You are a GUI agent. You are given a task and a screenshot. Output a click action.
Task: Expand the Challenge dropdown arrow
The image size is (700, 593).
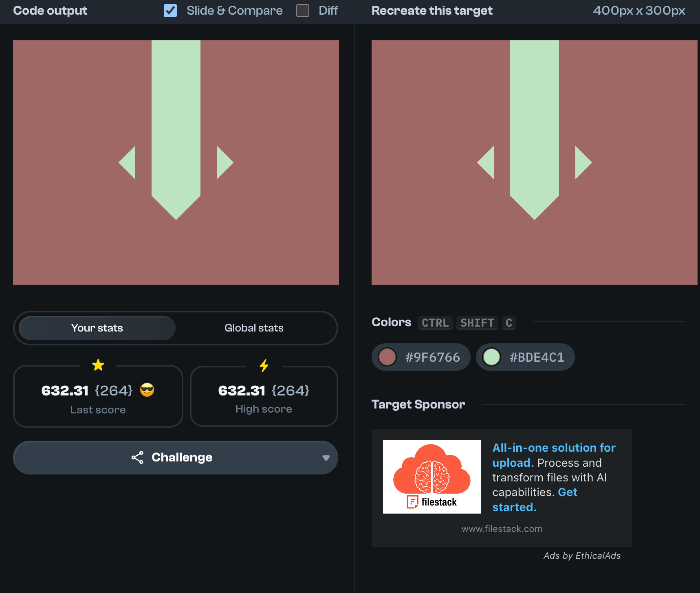326,458
